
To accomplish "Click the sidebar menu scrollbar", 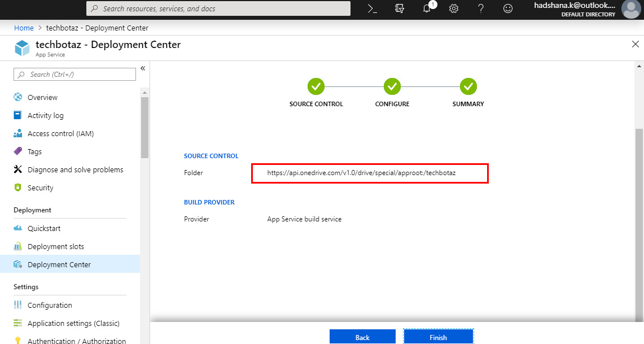I will pyautogui.click(x=144, y=128).
